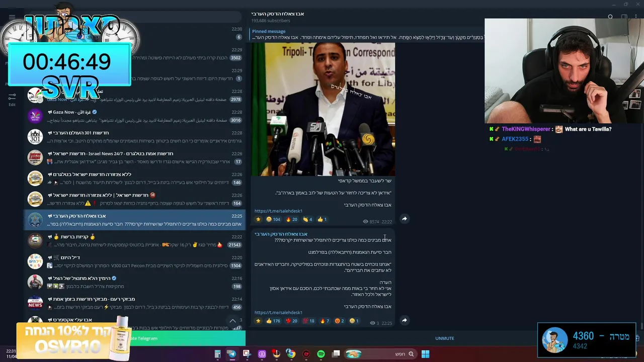Image resolution: width=644 pixels, height=362 pixels.
Task: Open Telegram search in channel header
Action: click(x=610, y=17)
